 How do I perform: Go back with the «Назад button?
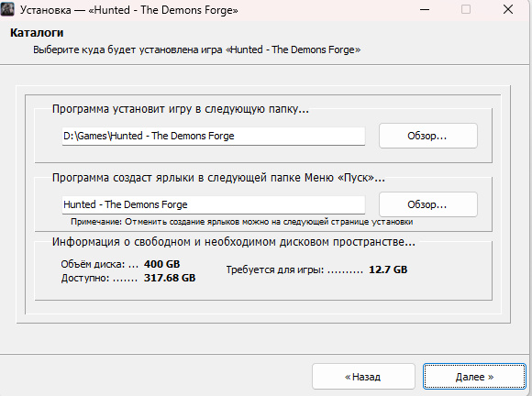click(x=363, y=377)
